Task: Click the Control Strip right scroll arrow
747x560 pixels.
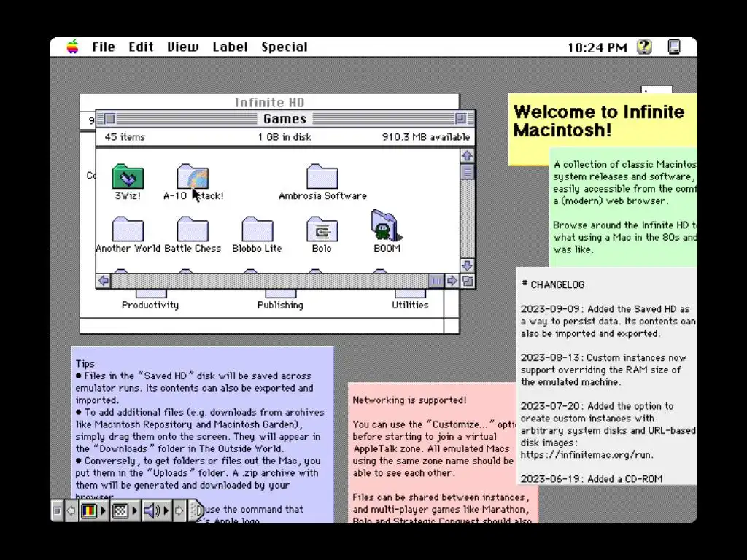Action: 179,511
